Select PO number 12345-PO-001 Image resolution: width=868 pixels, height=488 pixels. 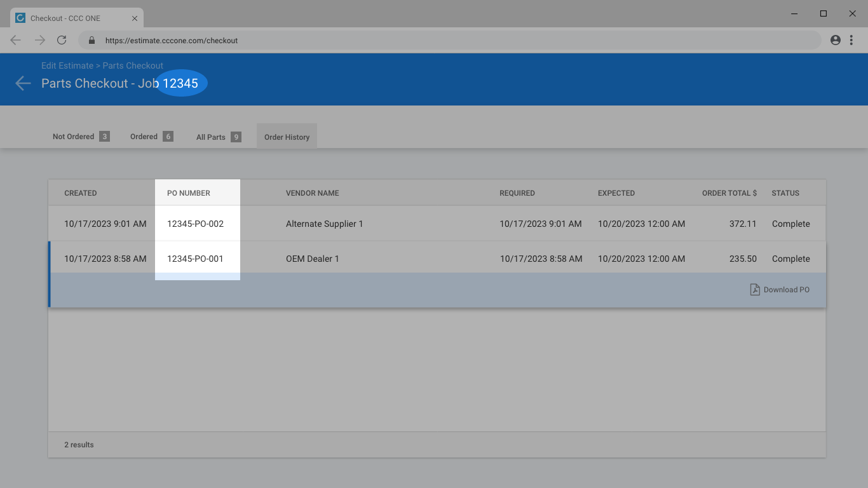(x=195, y=259)
